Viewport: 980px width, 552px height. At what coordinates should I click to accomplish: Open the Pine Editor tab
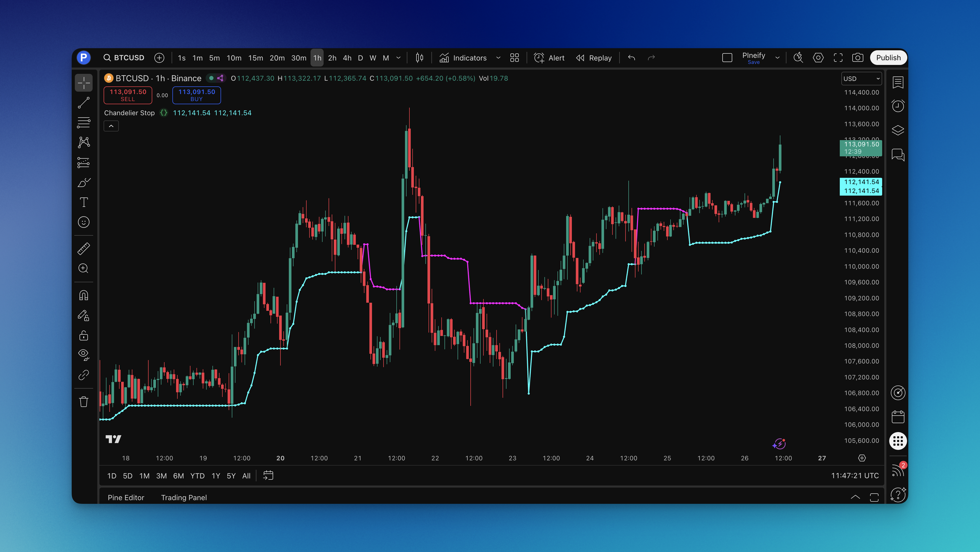click(x=126, y=497)
